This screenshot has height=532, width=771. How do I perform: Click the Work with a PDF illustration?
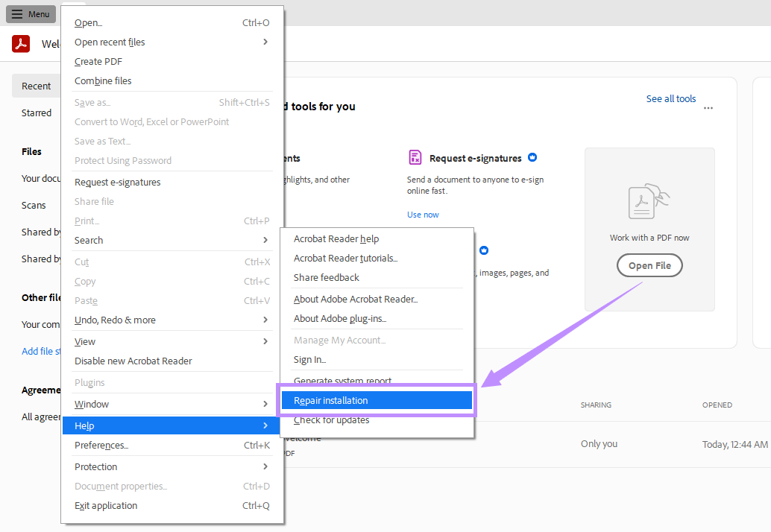pyautogui.click(x=649, y=203)
